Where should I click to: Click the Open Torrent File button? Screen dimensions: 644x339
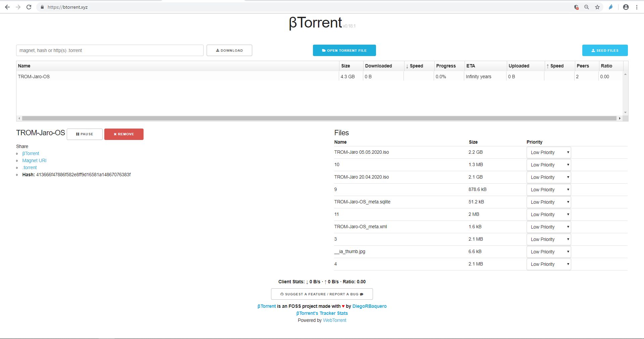click(344, 50)
